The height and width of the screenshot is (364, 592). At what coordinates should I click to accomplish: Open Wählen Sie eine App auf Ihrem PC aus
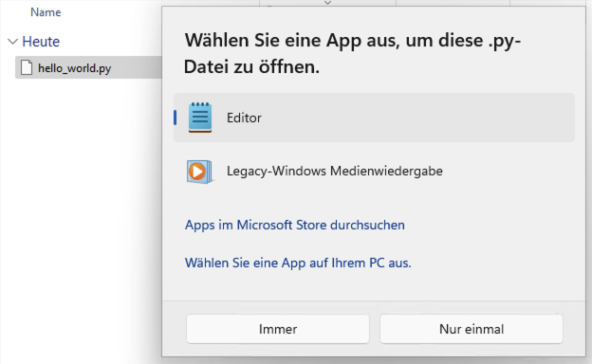(x=298, y=263)
